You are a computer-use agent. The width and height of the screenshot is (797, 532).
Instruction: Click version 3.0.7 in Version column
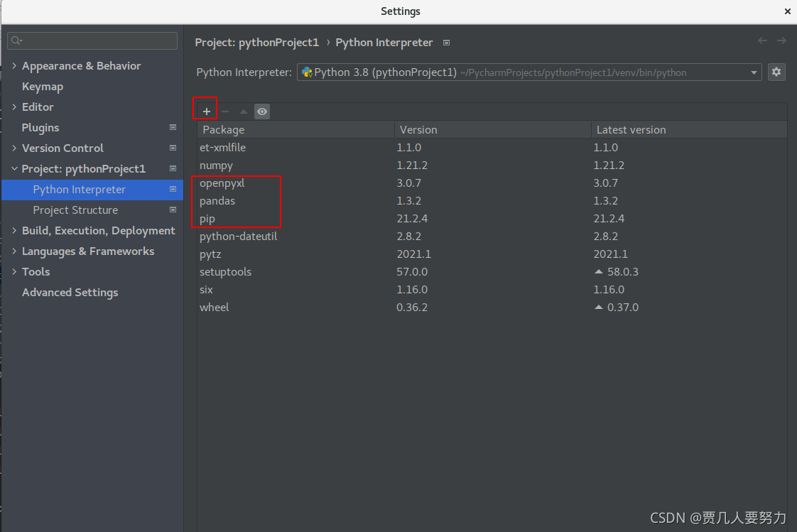(408, 183)
